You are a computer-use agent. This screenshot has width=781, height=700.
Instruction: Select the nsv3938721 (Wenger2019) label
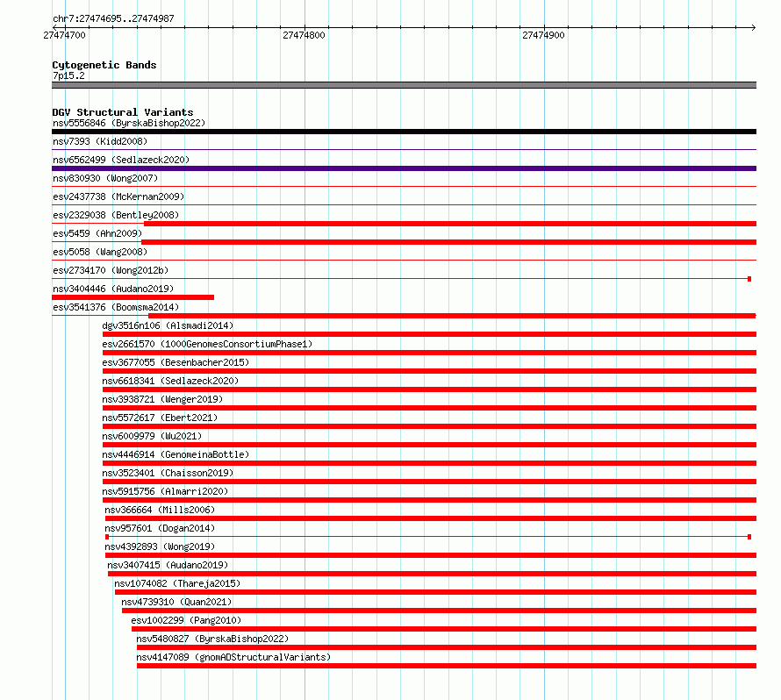coord(162,399)
